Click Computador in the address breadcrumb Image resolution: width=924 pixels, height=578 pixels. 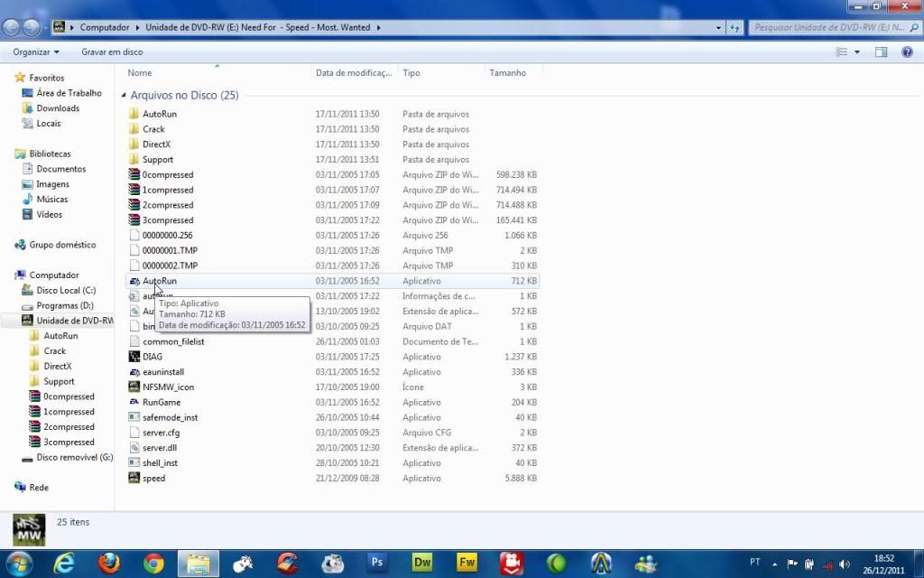[x=105, y=27]
